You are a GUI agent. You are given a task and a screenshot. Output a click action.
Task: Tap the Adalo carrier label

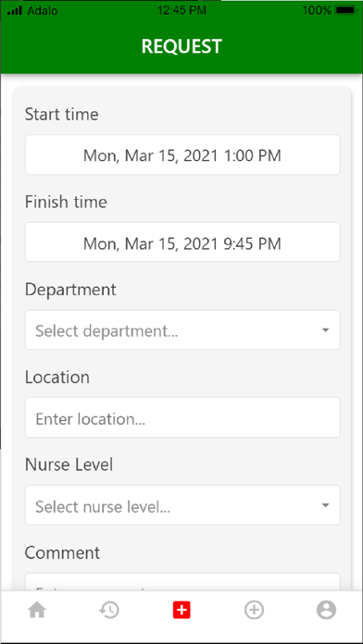(43, 11)
